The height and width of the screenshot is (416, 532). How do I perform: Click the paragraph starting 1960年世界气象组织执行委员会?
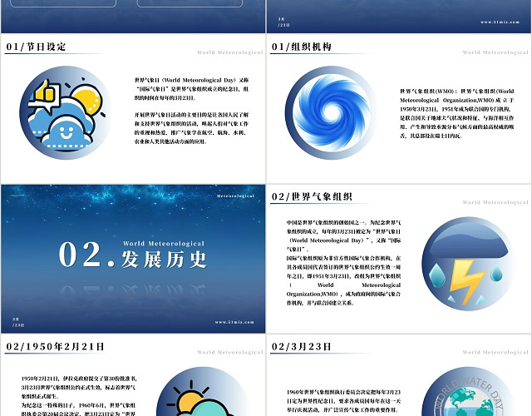click(343, 401)
